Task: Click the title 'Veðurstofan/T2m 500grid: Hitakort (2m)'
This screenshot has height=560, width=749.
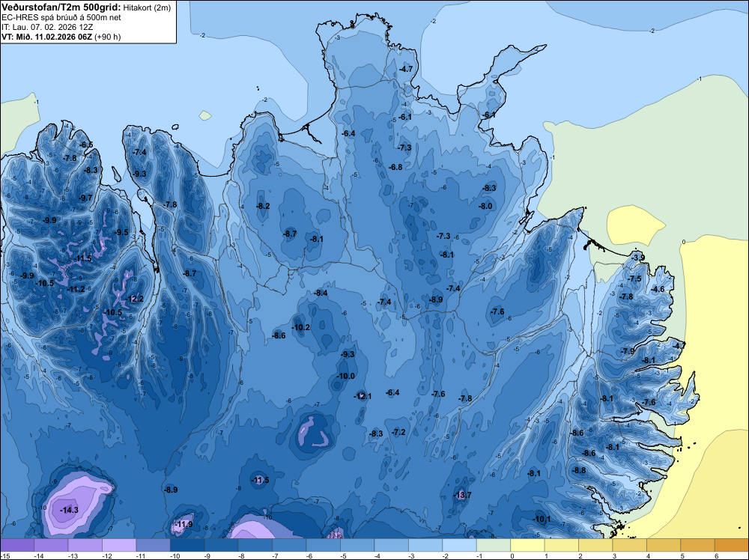Action: click(86, 7)
